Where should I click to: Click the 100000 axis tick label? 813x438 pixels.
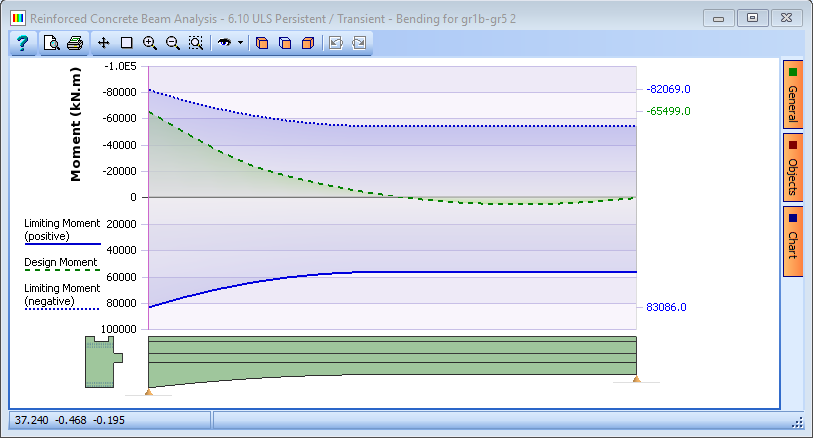(x=119, y=329)
